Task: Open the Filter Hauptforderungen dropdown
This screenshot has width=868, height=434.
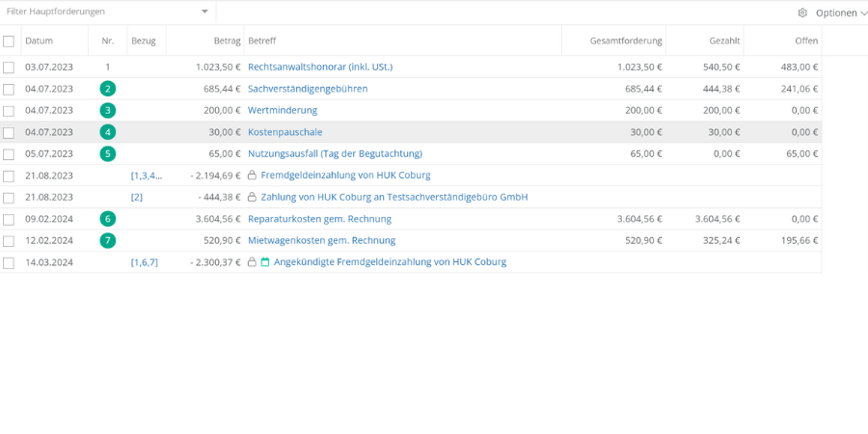Action: click(x=203, y=12)
